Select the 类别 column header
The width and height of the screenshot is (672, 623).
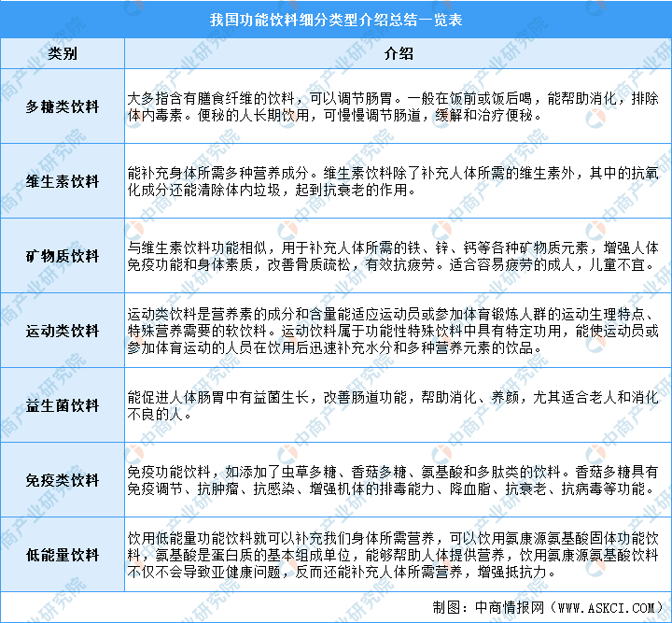[63, 53]
